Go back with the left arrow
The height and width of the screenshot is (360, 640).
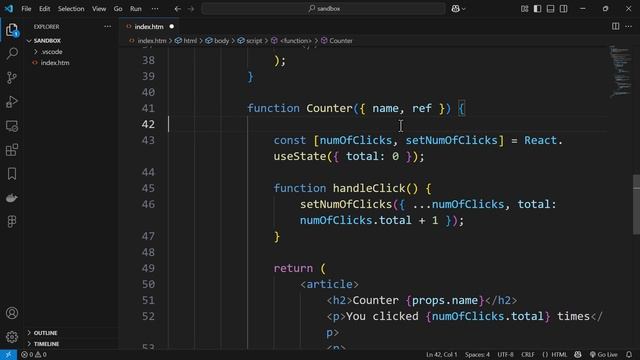coord(178,9)
